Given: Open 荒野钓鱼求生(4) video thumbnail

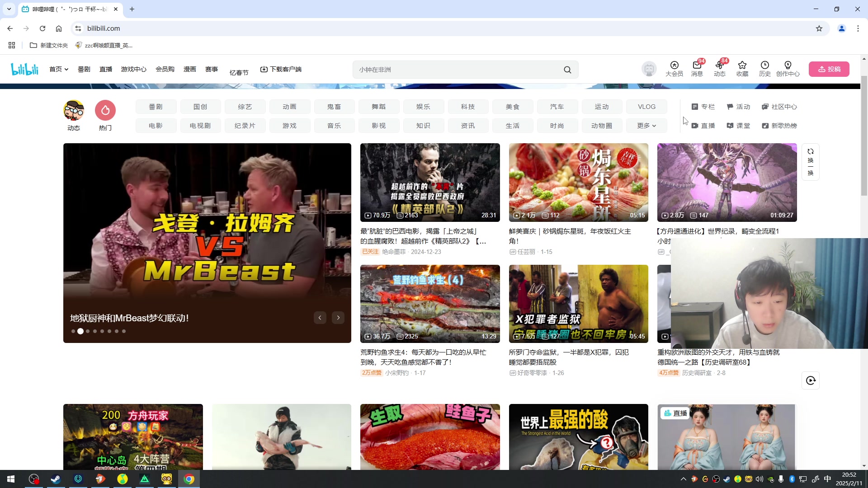Looking at the screenshot, I should coord(430,304).
